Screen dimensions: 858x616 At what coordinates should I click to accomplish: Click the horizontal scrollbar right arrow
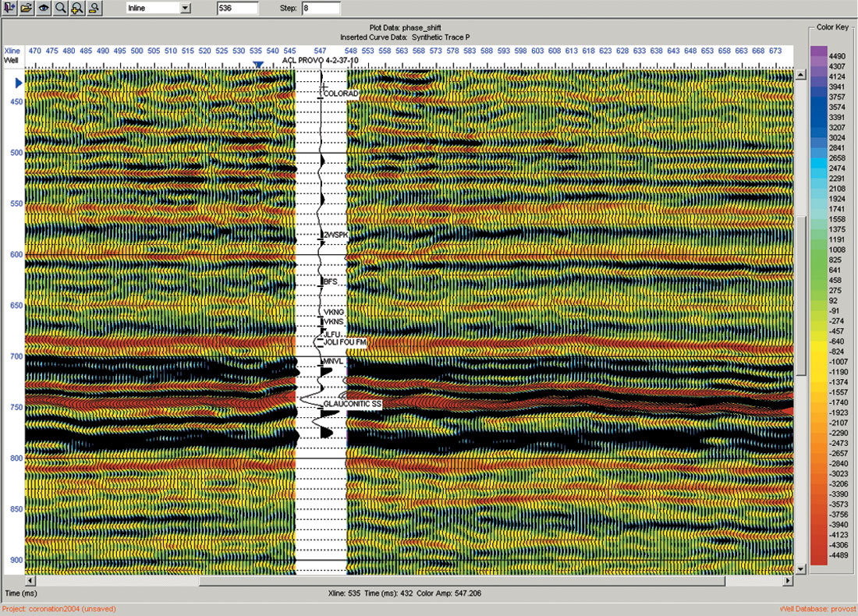pos(788,580)
